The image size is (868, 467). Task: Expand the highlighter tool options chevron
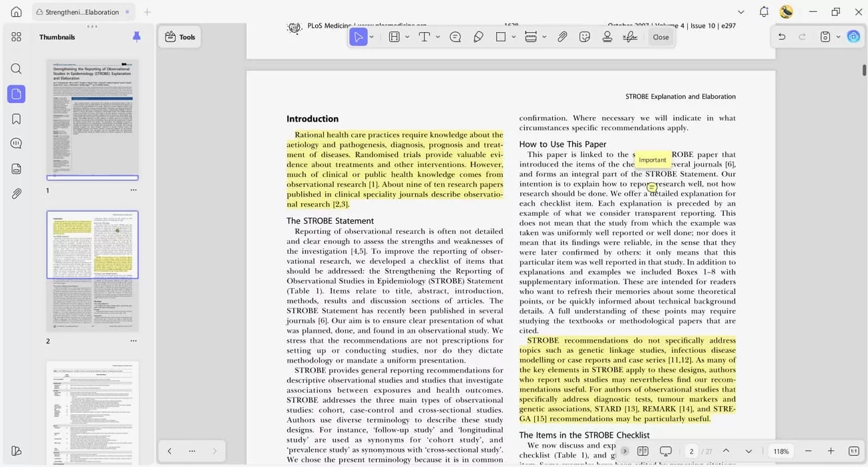(x=406, y=37)
